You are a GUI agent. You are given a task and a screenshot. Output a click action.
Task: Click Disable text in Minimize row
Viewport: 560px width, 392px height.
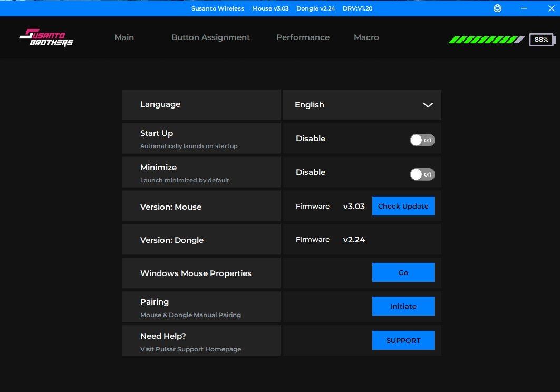(x=311, y=172)
